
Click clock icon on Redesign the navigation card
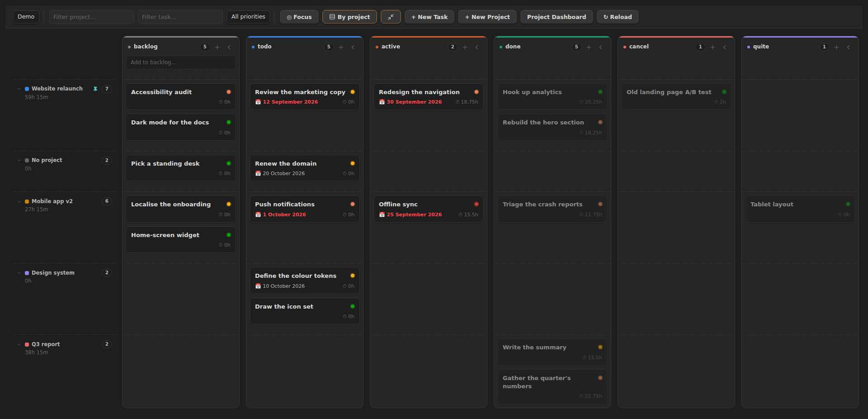[x=458, y=102]
